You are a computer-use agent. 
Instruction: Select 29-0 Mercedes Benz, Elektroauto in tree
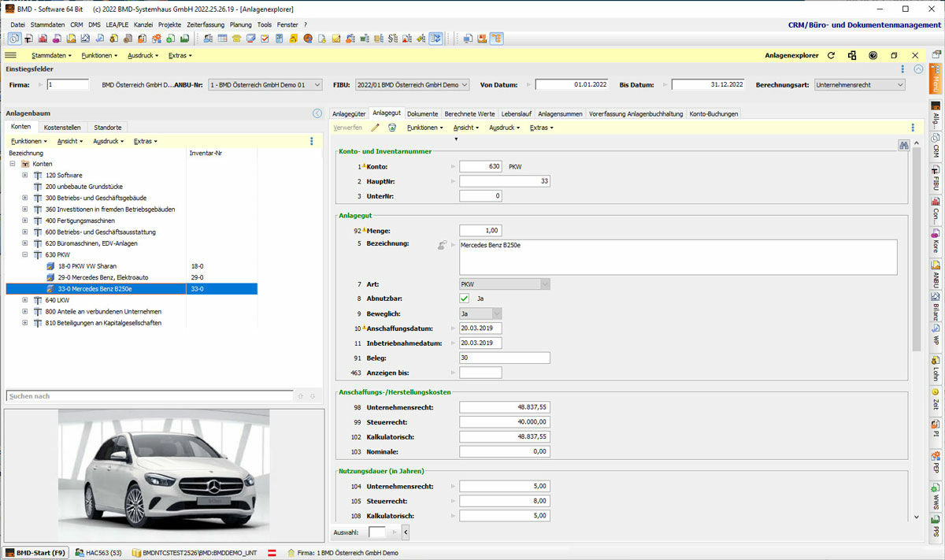pos(102,278)
